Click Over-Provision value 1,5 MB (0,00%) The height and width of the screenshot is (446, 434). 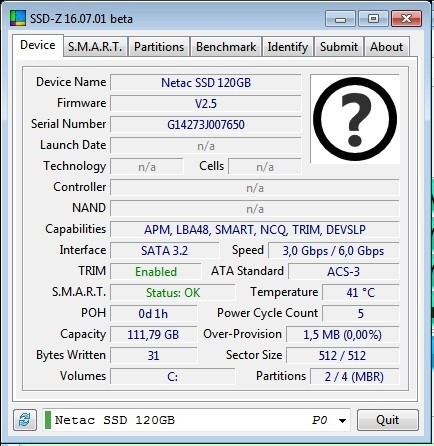click(x=343, y=335)
